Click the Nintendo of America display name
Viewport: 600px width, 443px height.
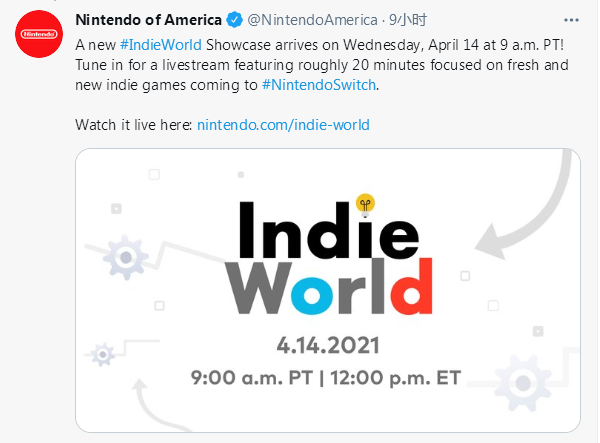click(x=148, y=20)
